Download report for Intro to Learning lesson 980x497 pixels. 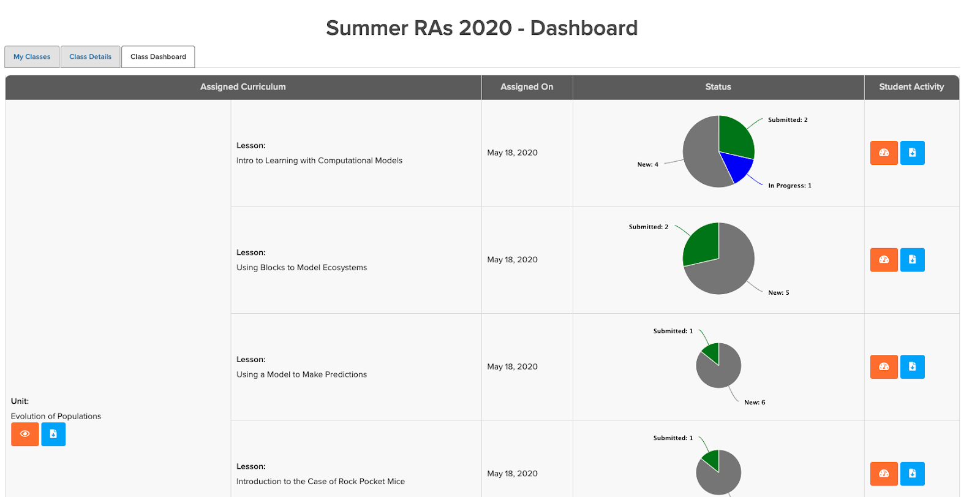coord(913,153)
